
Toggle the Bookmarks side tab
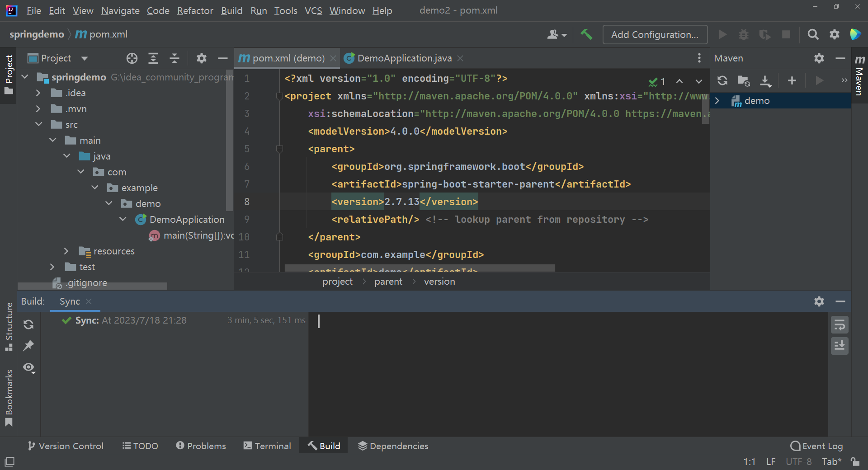(x=9, y=398)
